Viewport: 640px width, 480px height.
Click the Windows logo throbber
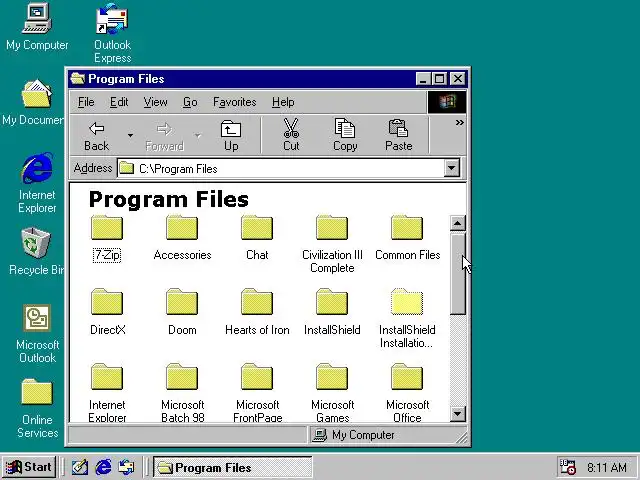(x=447, y=102)
